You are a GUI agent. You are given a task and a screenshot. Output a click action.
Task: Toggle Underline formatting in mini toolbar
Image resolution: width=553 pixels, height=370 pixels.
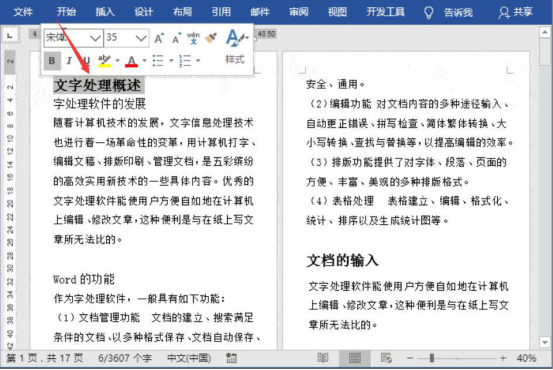coord(87,61)
